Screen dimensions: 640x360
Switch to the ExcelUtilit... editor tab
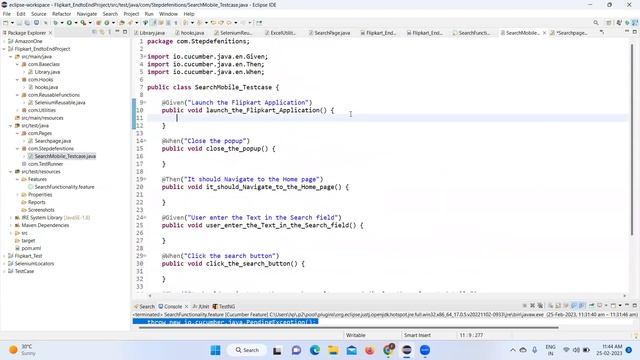pyautogui.click(x=280, y=33)
